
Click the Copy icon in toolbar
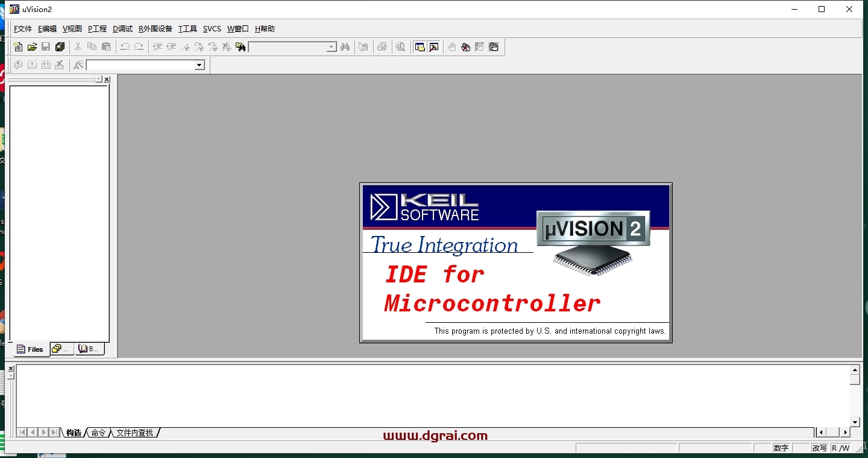point(92,47)
